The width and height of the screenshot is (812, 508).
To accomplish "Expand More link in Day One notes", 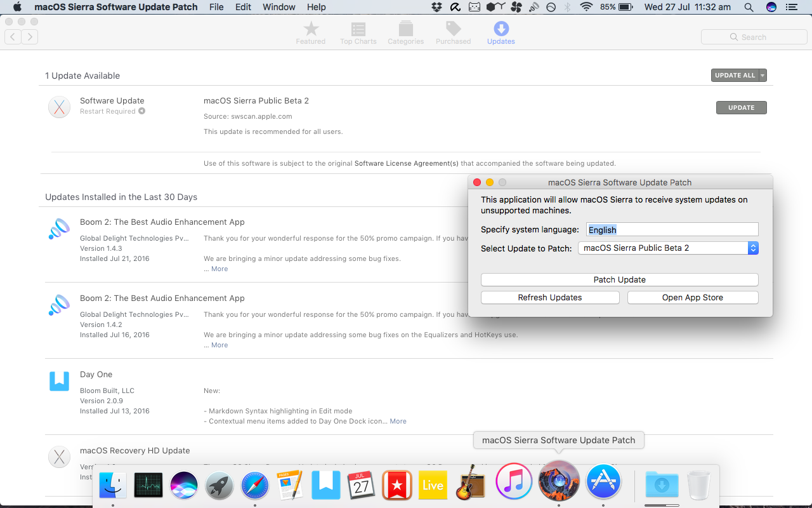I will coord(398,421).
